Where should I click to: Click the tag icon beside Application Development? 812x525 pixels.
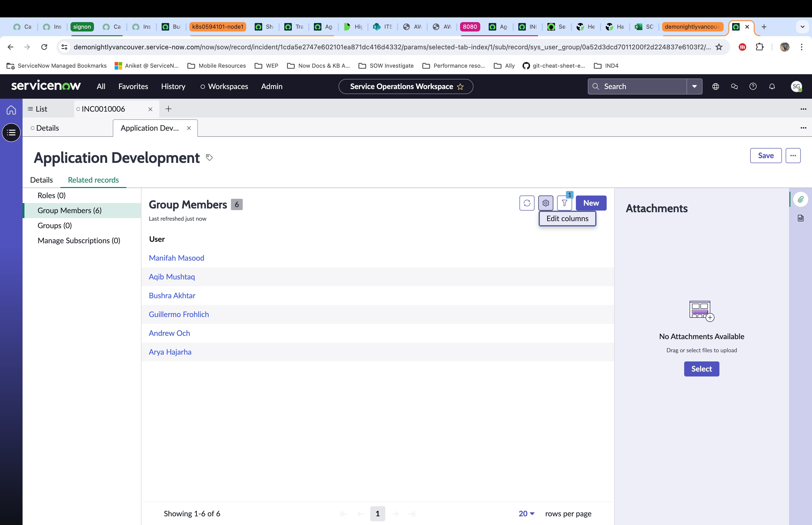209,157
